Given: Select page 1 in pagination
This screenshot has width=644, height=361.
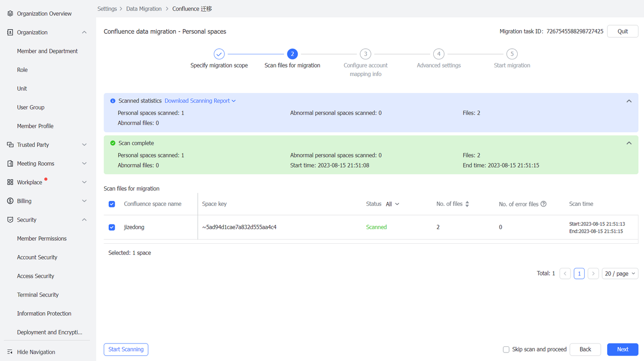Looking at the screenshot, I should coord(579,273).
